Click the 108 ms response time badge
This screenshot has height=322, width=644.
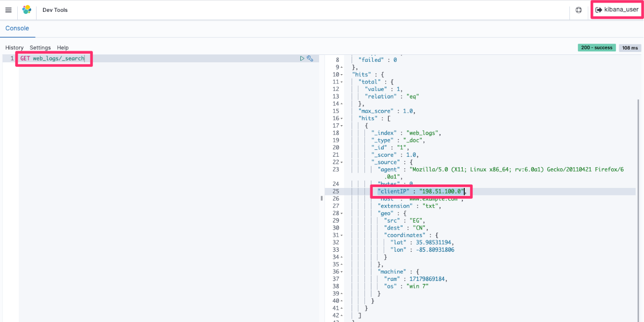click(x=630, y=47)
